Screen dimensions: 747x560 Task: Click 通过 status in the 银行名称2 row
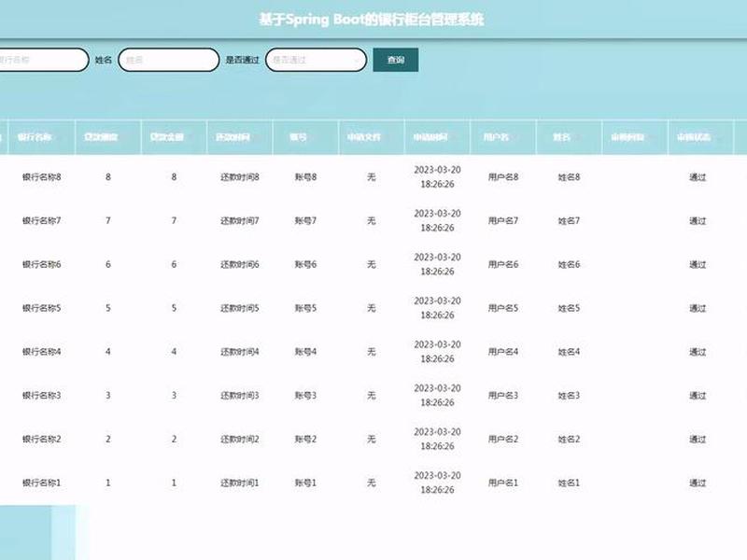(698, 439)
